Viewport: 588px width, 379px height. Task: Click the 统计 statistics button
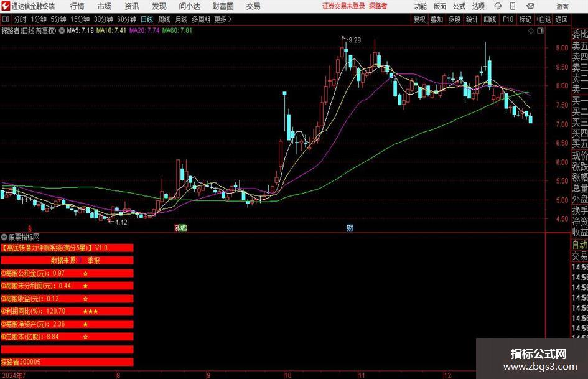point(472,19)
